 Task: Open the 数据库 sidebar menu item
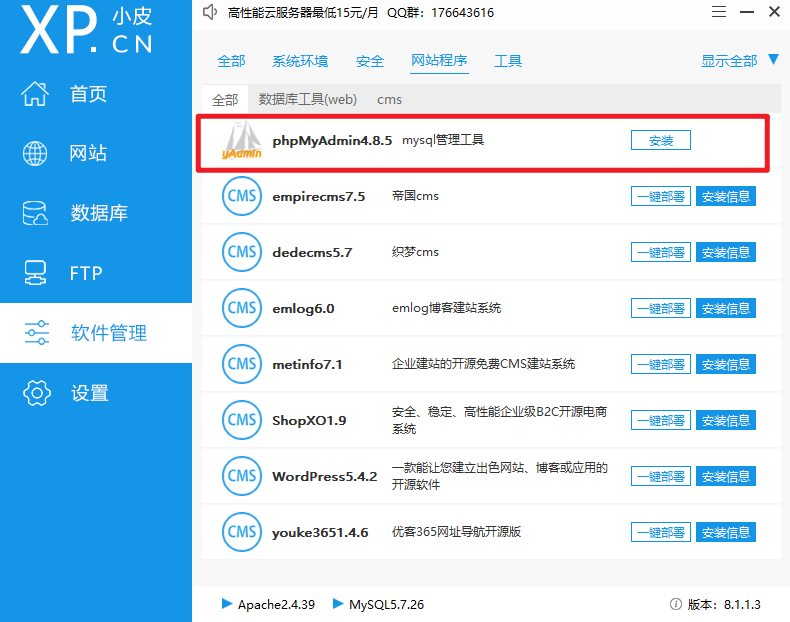click(x=99, y=213)
